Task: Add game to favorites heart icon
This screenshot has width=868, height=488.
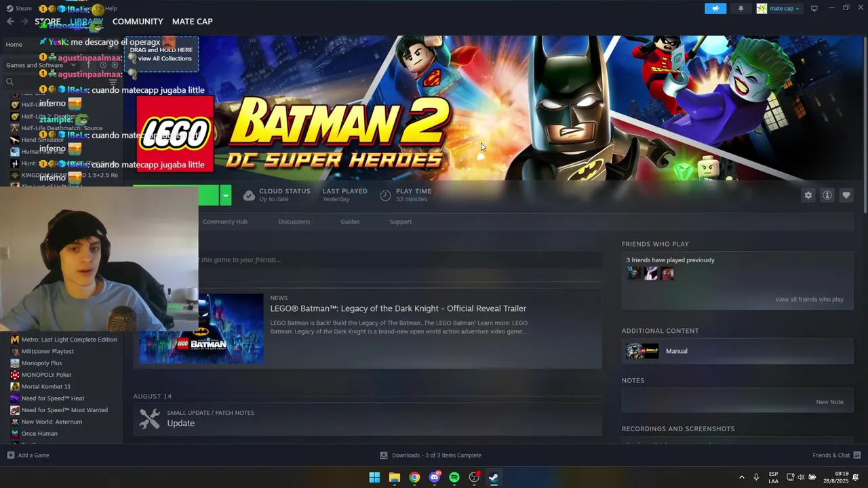Action: 846,195
